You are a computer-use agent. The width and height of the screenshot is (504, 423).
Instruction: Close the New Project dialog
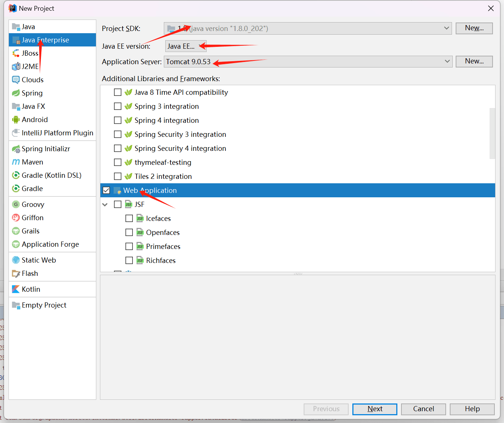pos(491,8)
